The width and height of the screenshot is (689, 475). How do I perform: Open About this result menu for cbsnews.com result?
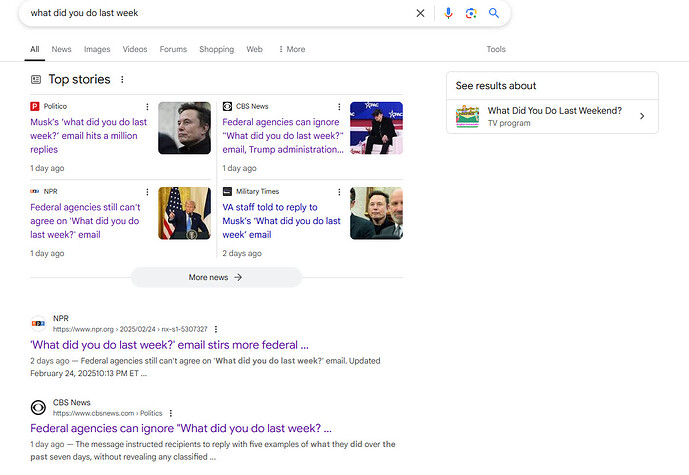click(171, 413)
